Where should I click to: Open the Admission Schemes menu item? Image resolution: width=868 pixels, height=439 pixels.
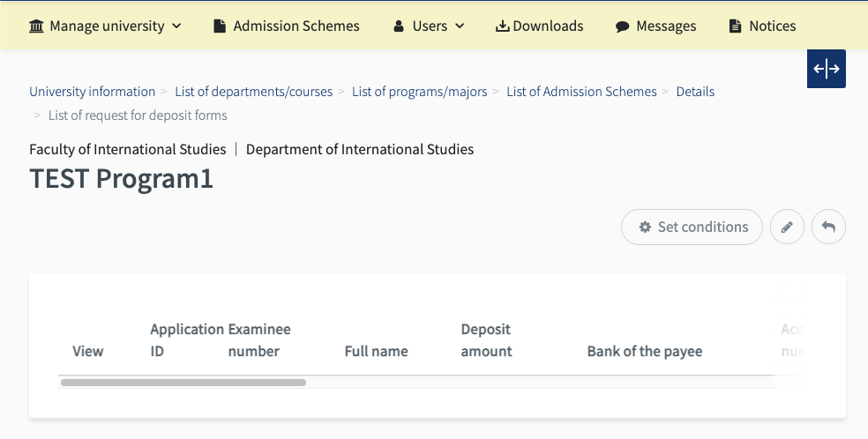point(296,26)
